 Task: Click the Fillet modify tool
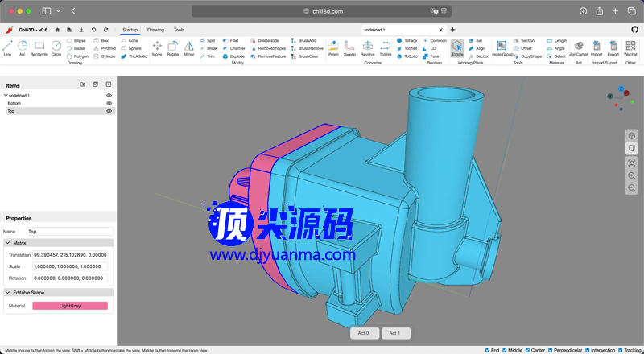(229, 40)
